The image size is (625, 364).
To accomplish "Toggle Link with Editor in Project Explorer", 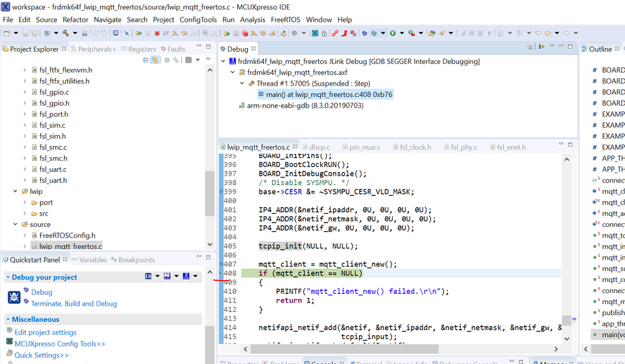I will click(x=155, y=60).
